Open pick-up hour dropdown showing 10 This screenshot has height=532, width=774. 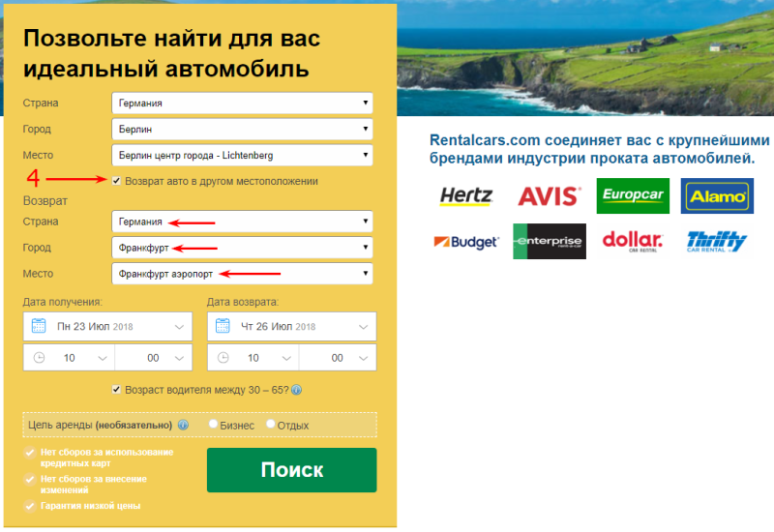69,358
